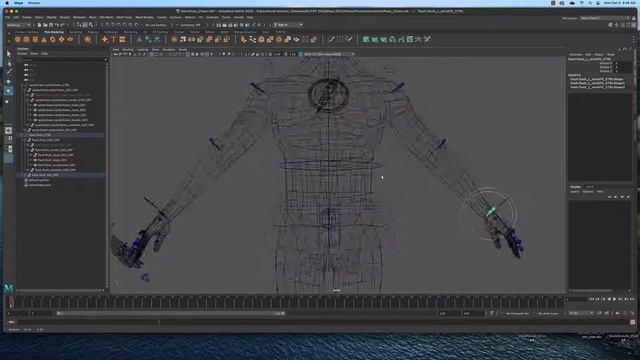The image size is (640, 360).
Task: Open the Modeling menu set dropdown
Action: pyautogui.click(x=19, y=25)
